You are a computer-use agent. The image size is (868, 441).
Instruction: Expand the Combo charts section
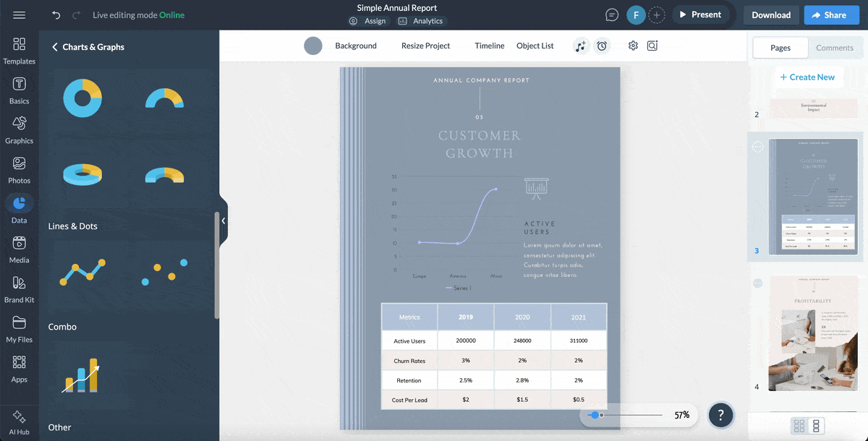click(x=62, y=327)
